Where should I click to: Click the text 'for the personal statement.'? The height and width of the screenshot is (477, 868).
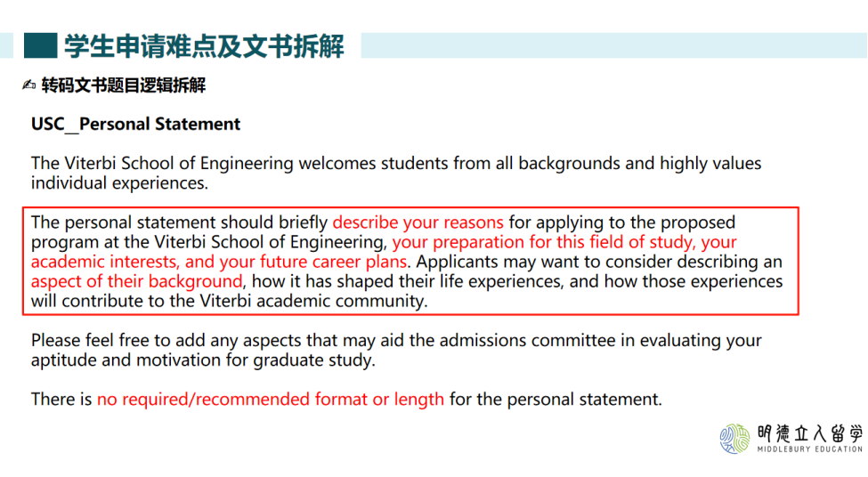[x=556, y=399]
